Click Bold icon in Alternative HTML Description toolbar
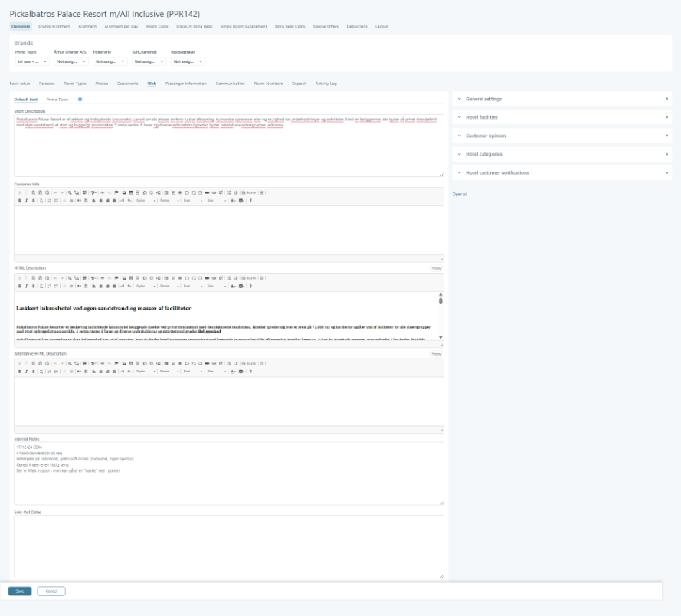681x616 pixels. 19,372
